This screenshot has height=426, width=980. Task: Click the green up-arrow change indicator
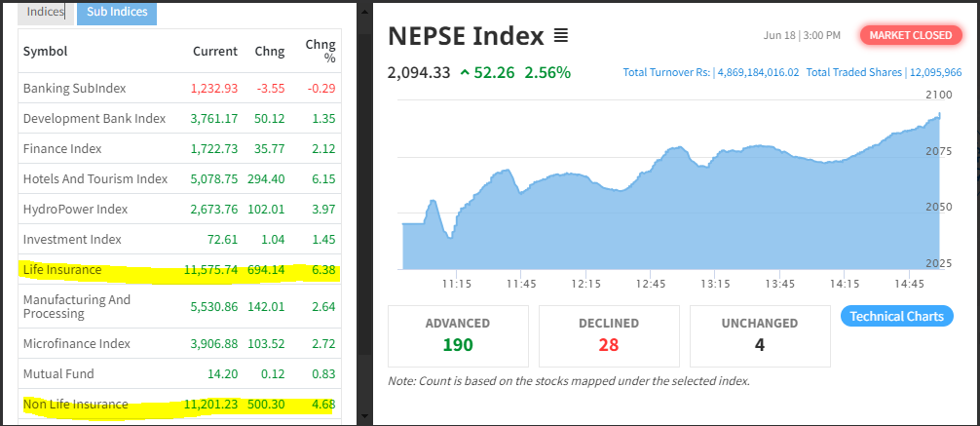pos(465,72)
